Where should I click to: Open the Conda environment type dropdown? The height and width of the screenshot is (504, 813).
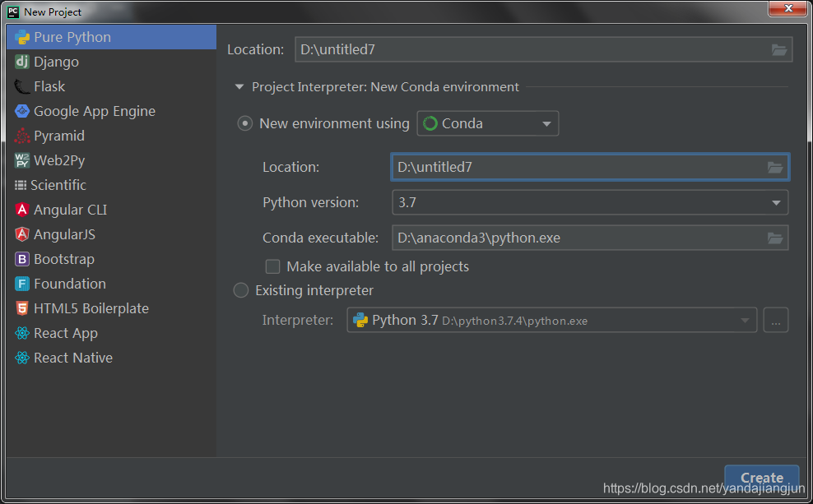(x=546, y=123)
